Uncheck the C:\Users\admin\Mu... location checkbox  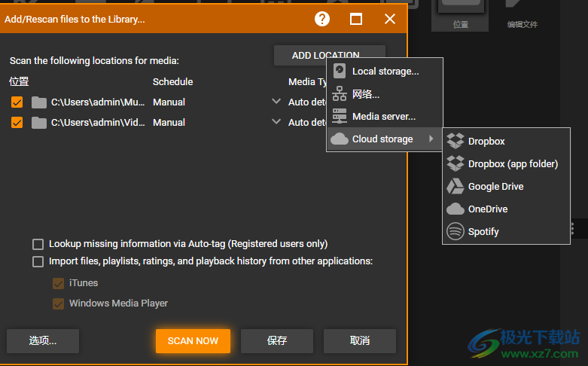point(17,102)
